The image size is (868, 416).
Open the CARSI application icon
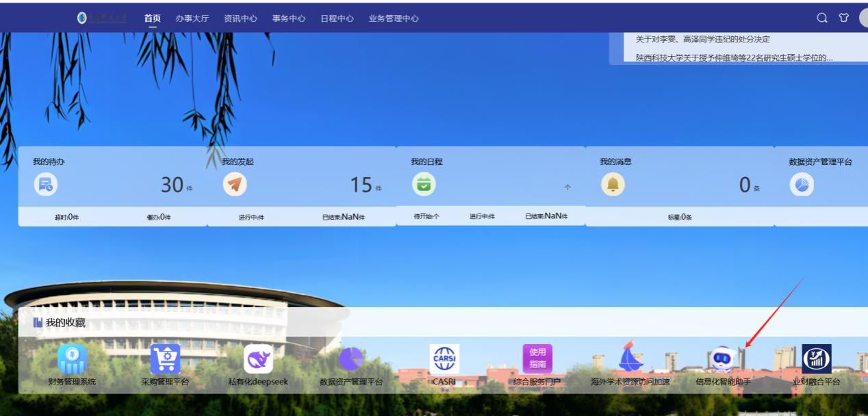[444, 359]
